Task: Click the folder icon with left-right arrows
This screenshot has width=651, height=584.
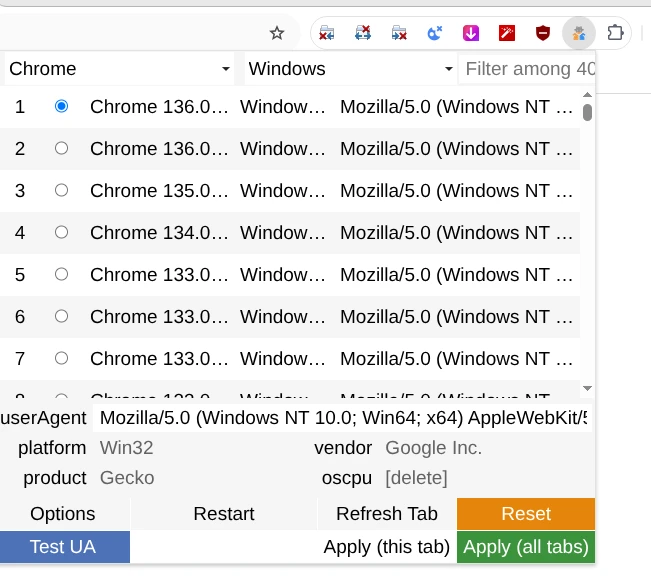Action: 363,33
